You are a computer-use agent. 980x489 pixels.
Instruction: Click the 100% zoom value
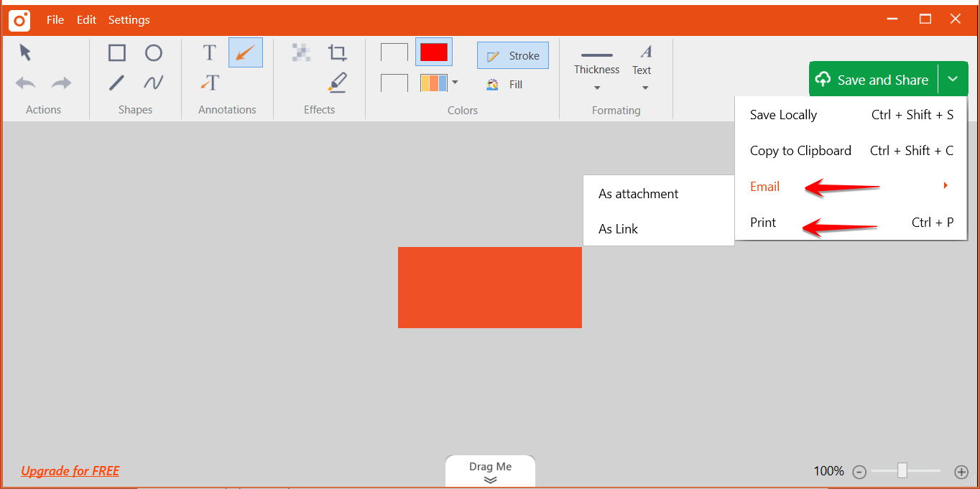pos(828,471)
